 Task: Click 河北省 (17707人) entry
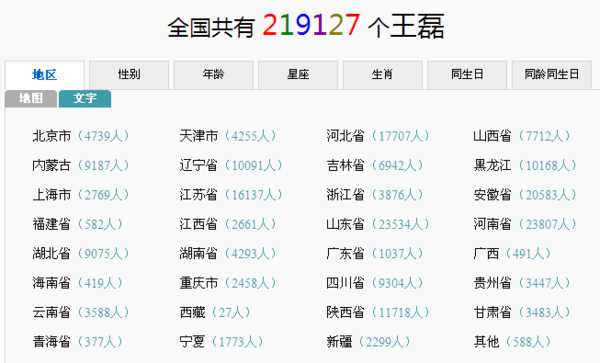(378, 136)
